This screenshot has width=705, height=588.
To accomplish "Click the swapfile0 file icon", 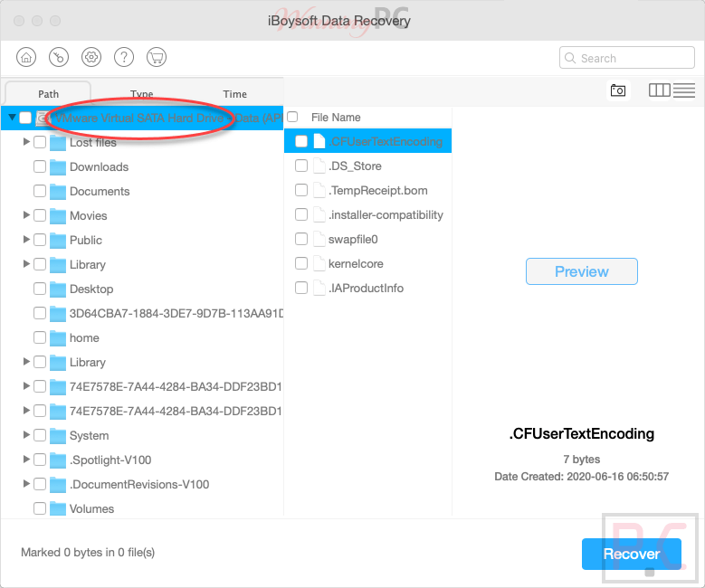I will coord(319,239).
